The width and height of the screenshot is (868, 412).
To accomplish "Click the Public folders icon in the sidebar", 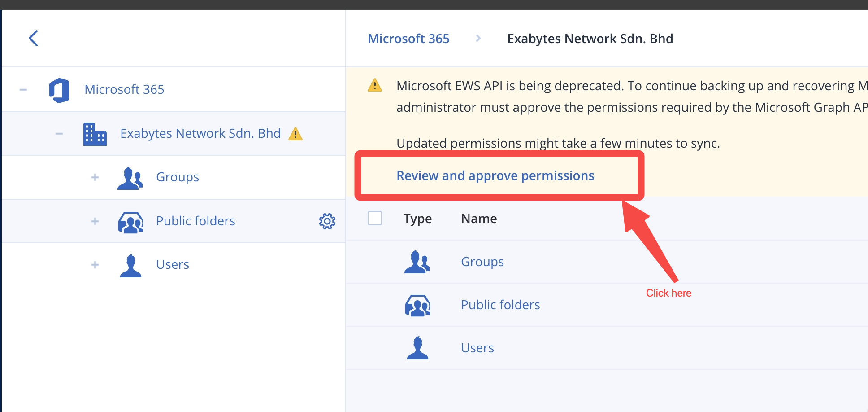I will (x=131, y=222).
